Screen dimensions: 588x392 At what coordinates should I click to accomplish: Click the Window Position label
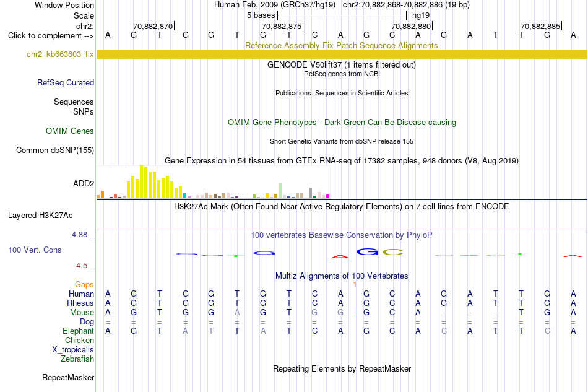pos(64,5)
